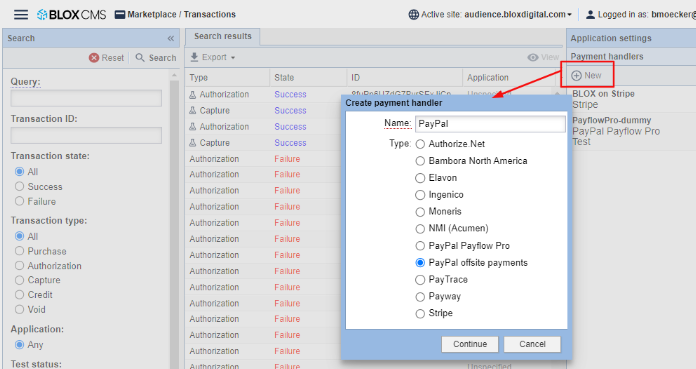Open the Active site dropdown
696x369 pixels.
(518, 15)
